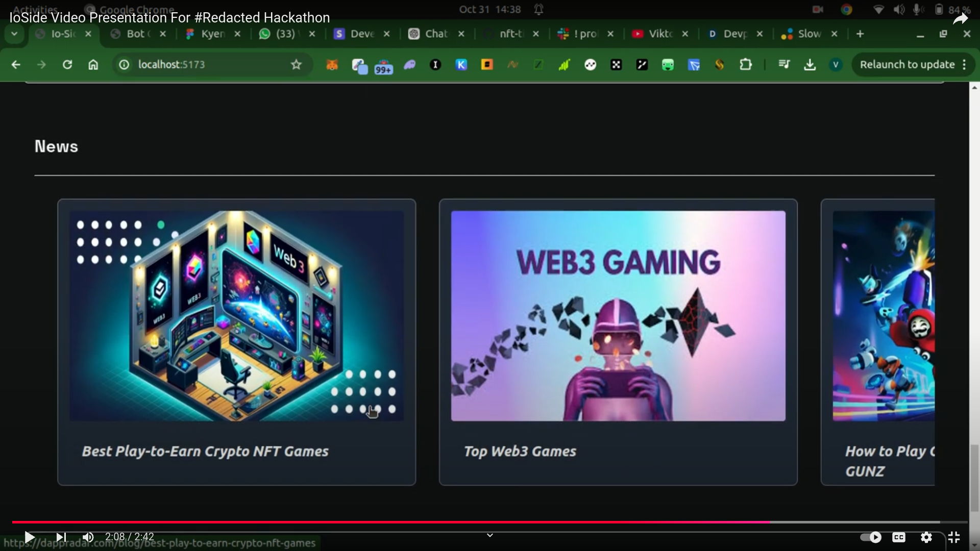The width and height of the screenshot is (980, 551).
Task: Click Relaunch to update button
Action: point(906,65)
